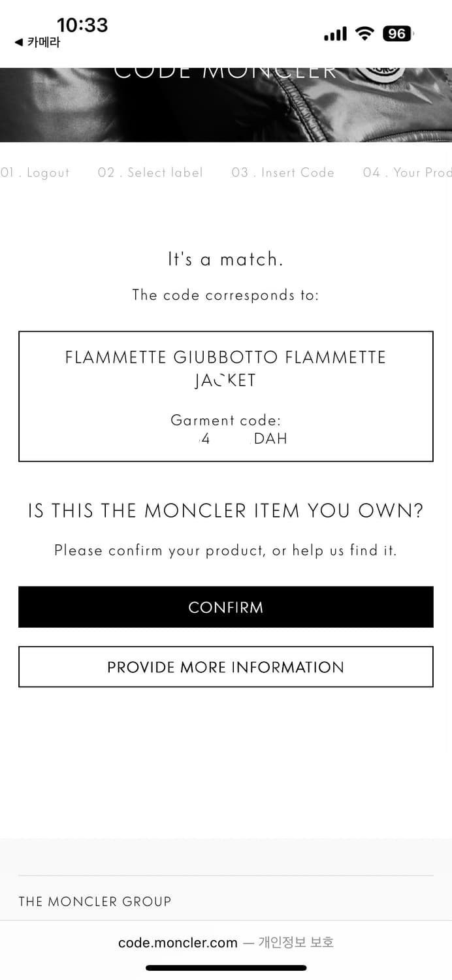Tap the Wi-Fi status icon
This screenshot has width=452, height=980.
click(364, 33)
